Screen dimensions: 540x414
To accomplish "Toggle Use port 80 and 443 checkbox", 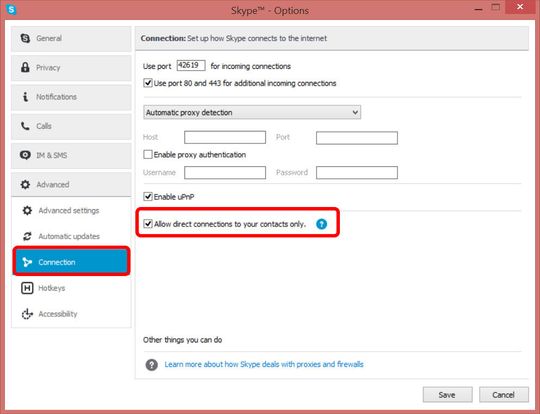I will pyautogui.click(x=148, y=83).
